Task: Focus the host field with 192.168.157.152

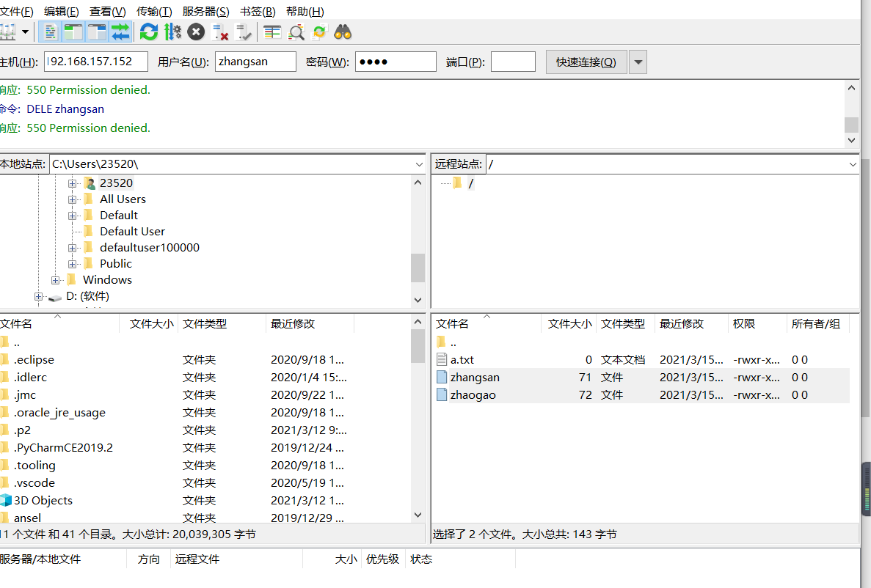Action: click(x=96, y=62)
